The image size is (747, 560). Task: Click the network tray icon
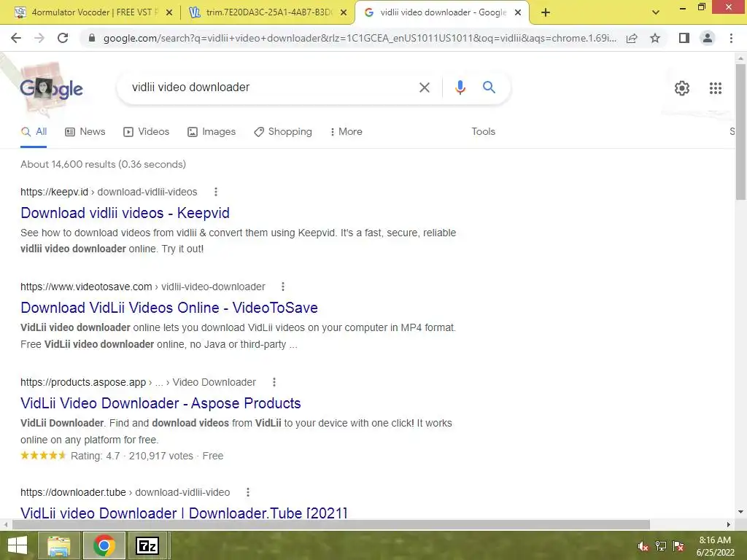pos(661,546)
